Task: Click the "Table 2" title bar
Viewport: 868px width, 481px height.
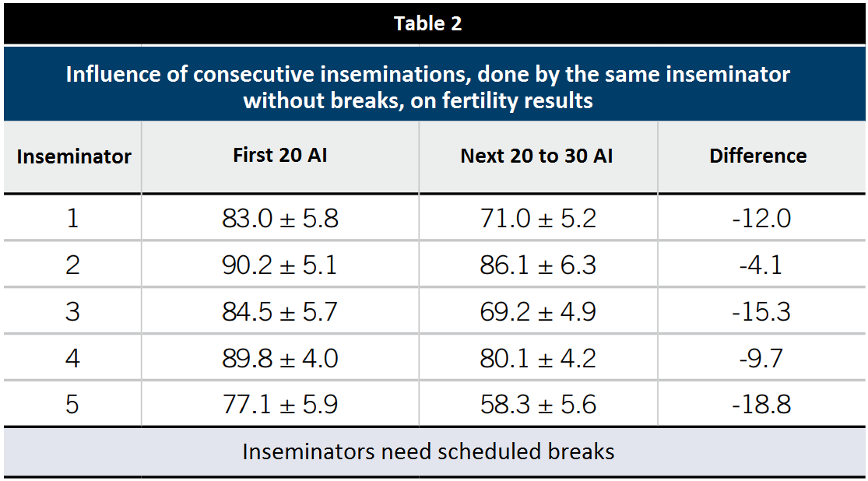Action: coord(427,23)
